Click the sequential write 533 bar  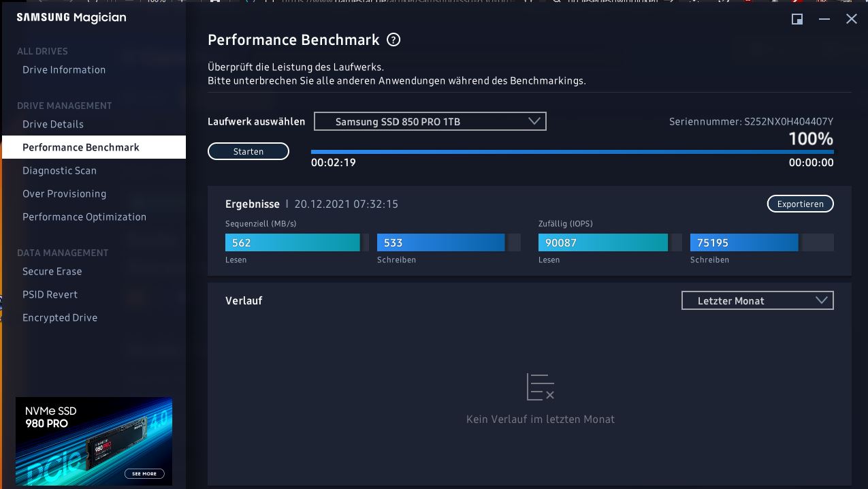(449, 242)
